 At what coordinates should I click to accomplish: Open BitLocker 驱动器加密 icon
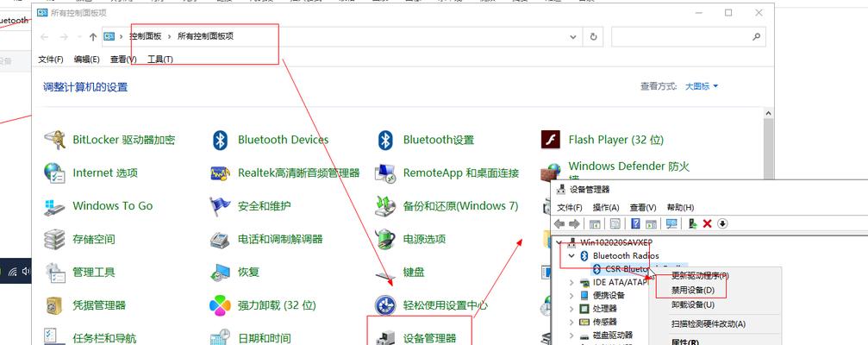pyautogui.click(x=54, y=140)
